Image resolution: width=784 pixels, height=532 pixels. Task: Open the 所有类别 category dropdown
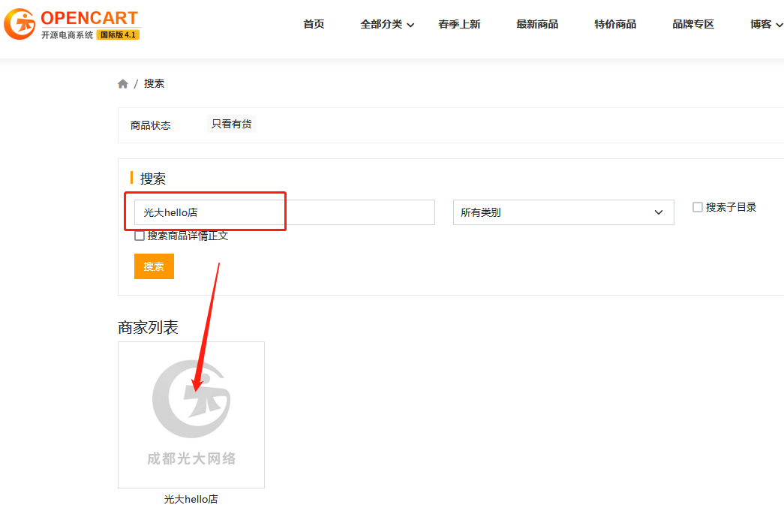coord(563,212)
